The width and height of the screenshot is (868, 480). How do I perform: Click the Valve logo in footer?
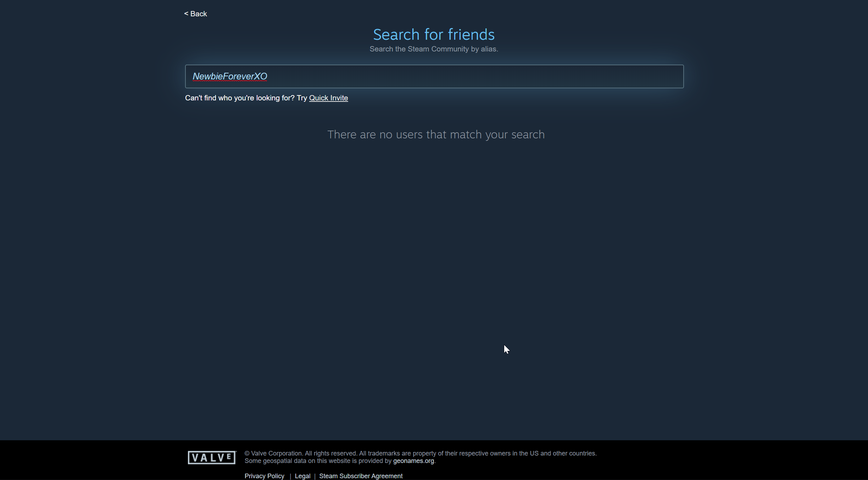212,457
